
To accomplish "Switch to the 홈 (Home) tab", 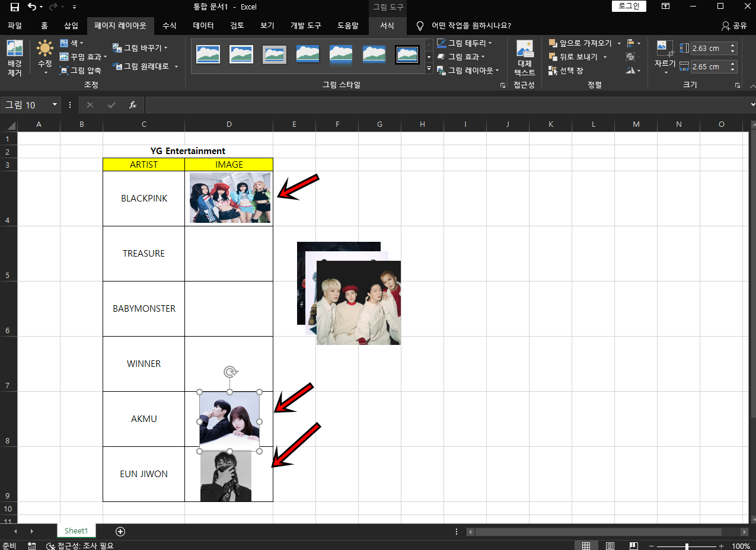I will coord(44,26).
